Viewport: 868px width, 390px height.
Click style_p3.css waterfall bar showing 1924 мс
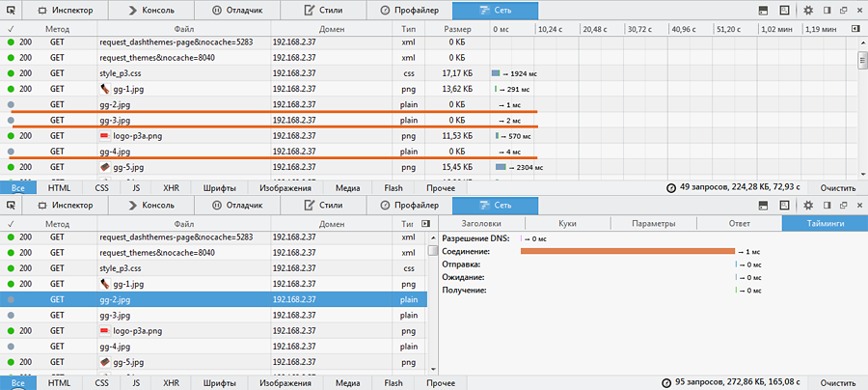tap(496, 73)
